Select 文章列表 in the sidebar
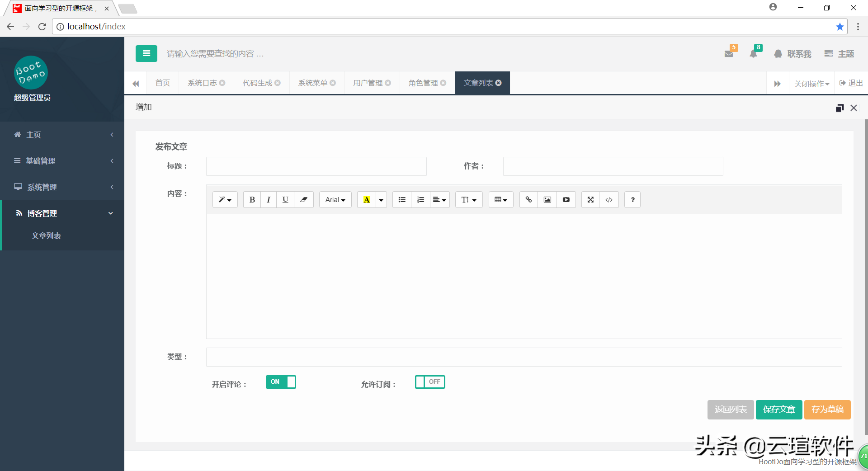Screen dimensions: 868x471 tap(46, 236)
